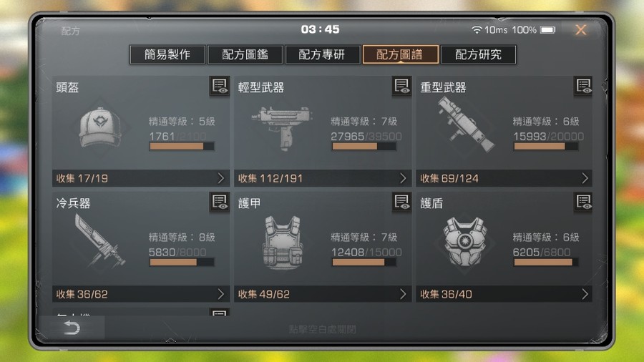This screenshot has width=644, height=362.
Task: Open the 冷兵器 recipe list-view icon
Action: 220,202
